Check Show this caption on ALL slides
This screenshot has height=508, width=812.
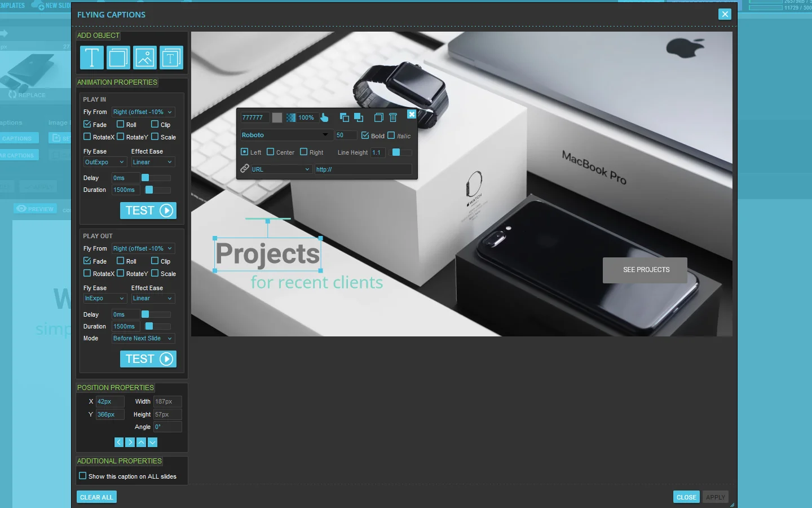tap(82, 476)
